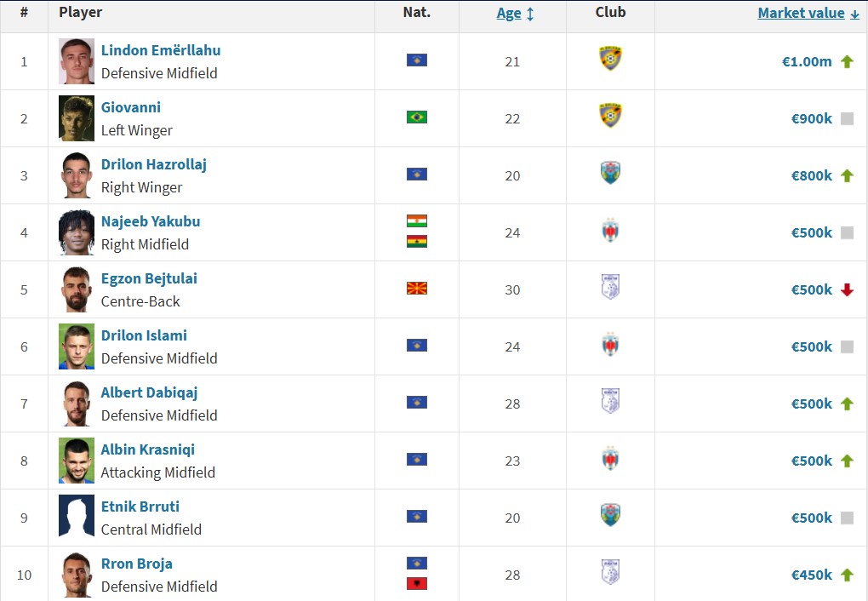The image size is (868, 601).
Task: Click Najeeb Yakubu's portrait photo
Action: (x=77, y=232)
